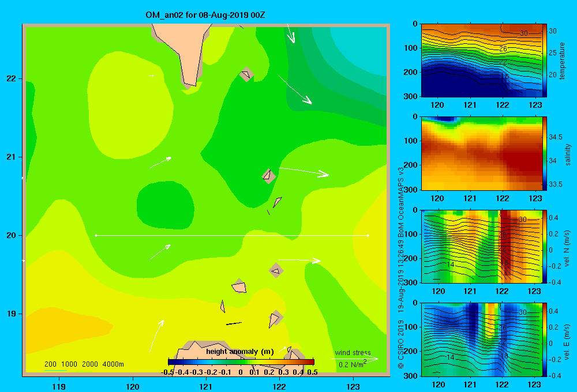Click the main map's latitude 21 axis label
Viewport: 577px width, 392px height.
point(12,157)
